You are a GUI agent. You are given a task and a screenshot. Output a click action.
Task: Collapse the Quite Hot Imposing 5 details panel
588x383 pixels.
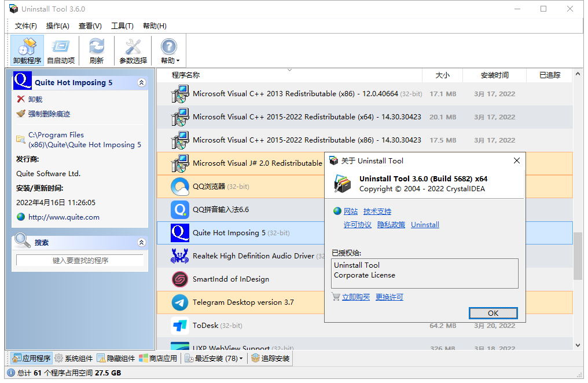coord(141,83)
